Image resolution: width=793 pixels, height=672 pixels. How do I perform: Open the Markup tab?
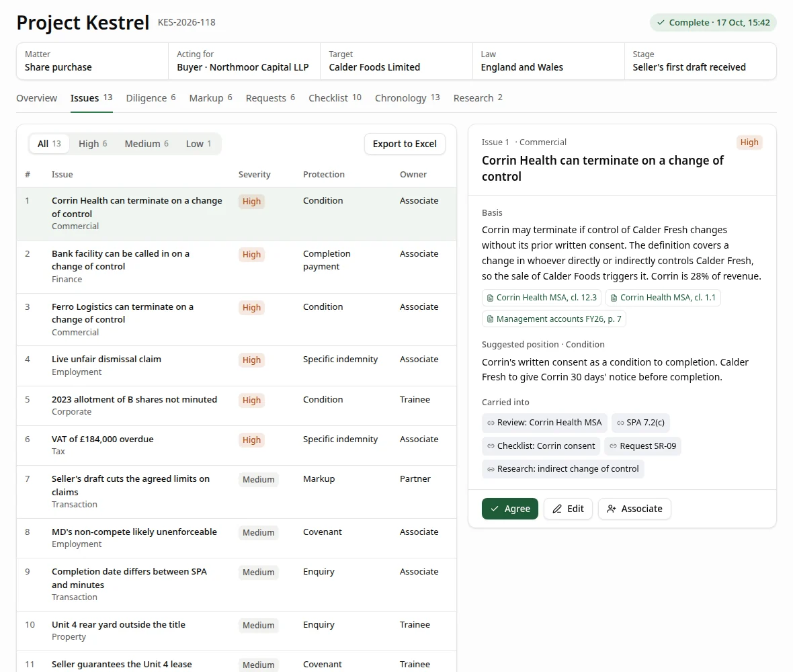pyautogui.click(x=210, y=98)
